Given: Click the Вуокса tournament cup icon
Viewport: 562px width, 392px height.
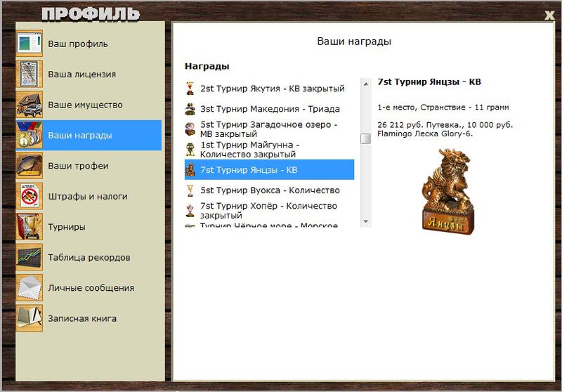Looking at the screenshot, I should tap(190, 190).
